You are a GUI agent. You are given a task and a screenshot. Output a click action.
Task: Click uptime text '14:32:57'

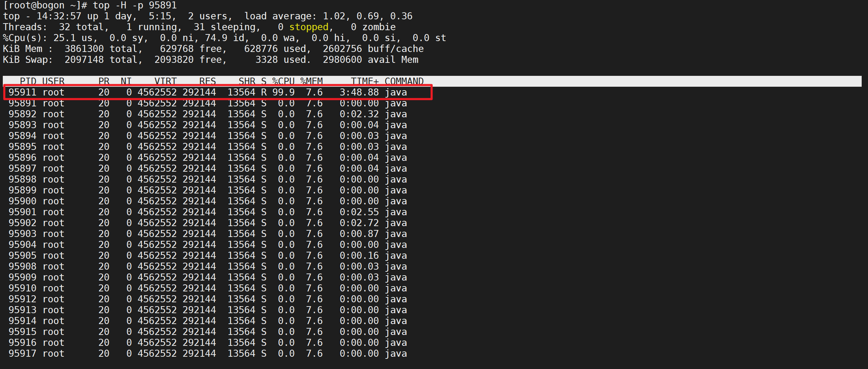coord(59,16)
